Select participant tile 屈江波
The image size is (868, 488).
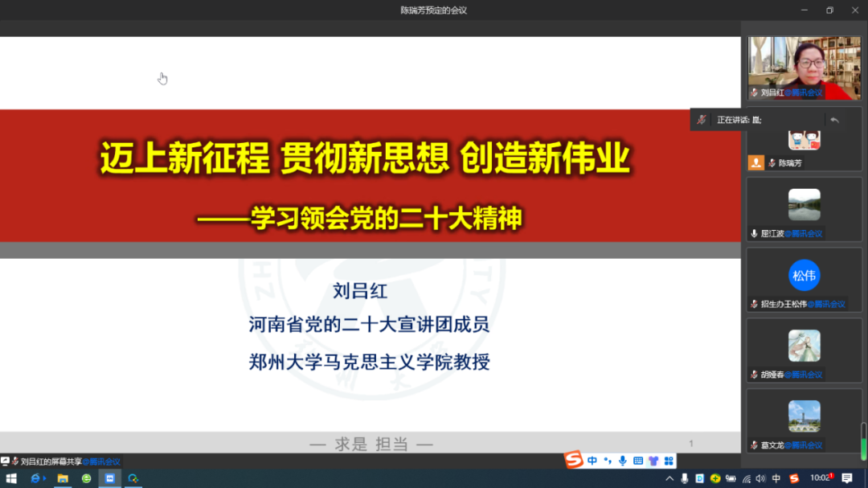(804, 208)
